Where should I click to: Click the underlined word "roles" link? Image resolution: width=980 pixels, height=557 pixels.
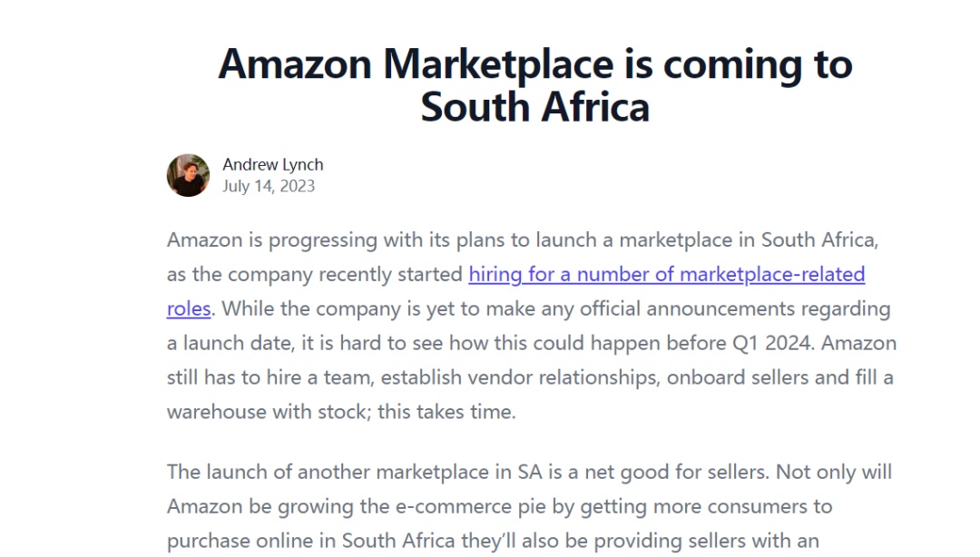189,308
